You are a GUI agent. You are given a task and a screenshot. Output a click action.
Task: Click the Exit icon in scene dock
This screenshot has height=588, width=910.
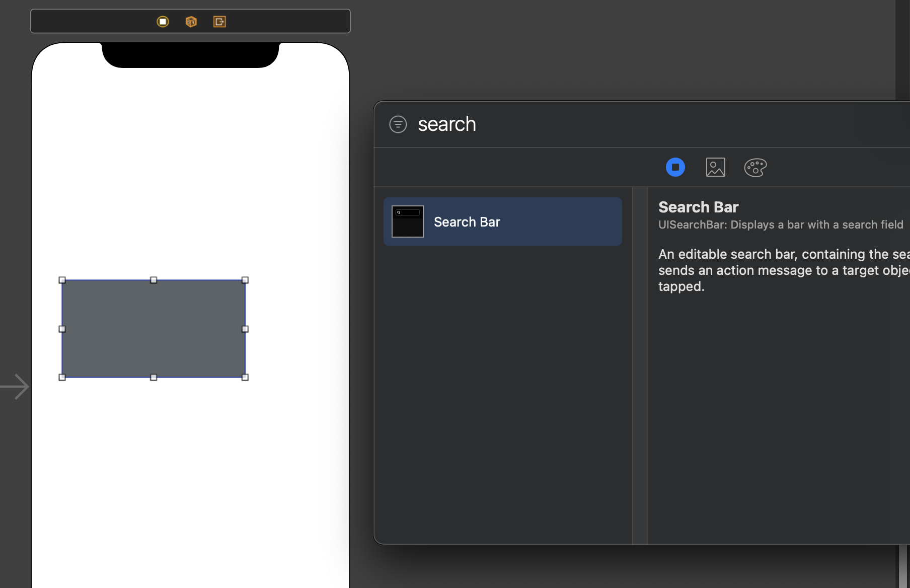219,22
